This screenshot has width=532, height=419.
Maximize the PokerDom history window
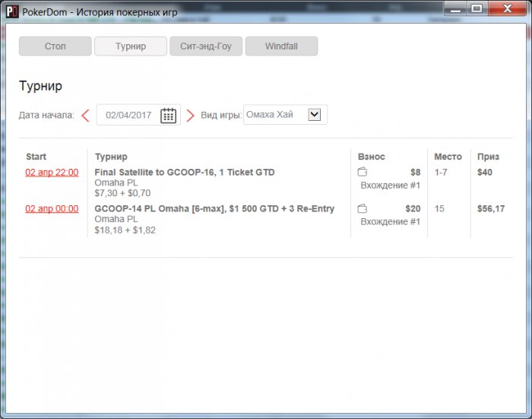(477, 8)
